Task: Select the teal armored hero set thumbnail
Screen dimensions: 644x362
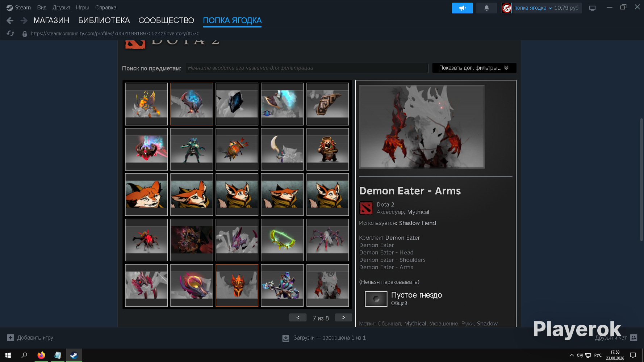Action: point(192,150)
